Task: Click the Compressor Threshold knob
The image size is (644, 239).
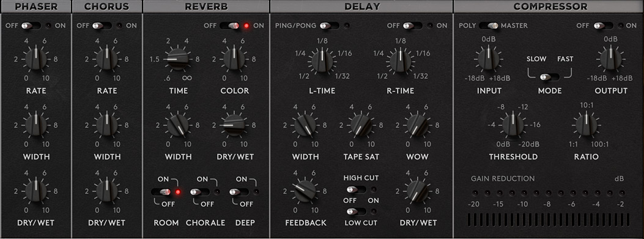Action: click(513, 125)
